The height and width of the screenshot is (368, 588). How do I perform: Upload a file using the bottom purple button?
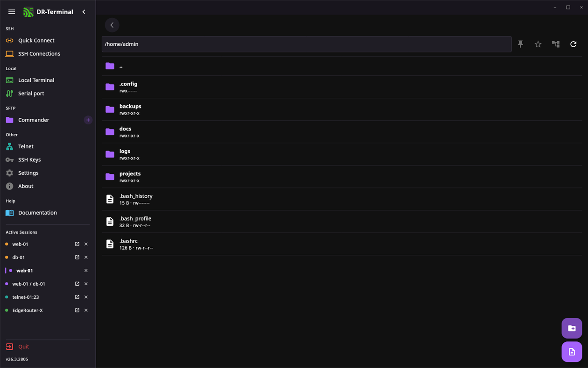coord(572,352)
